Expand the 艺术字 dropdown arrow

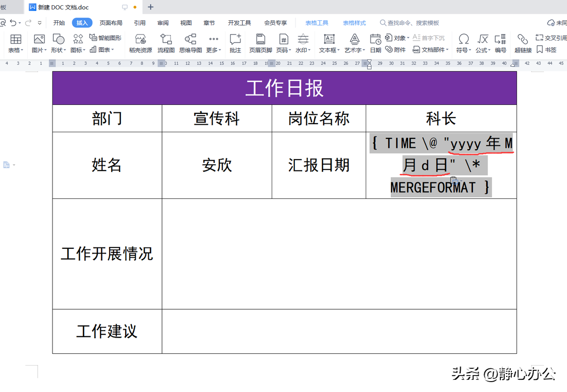click(x=364, y=50)
